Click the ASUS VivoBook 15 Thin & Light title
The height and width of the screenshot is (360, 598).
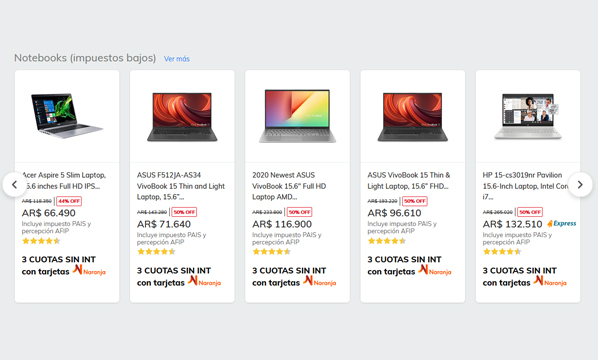coord(409,180)
